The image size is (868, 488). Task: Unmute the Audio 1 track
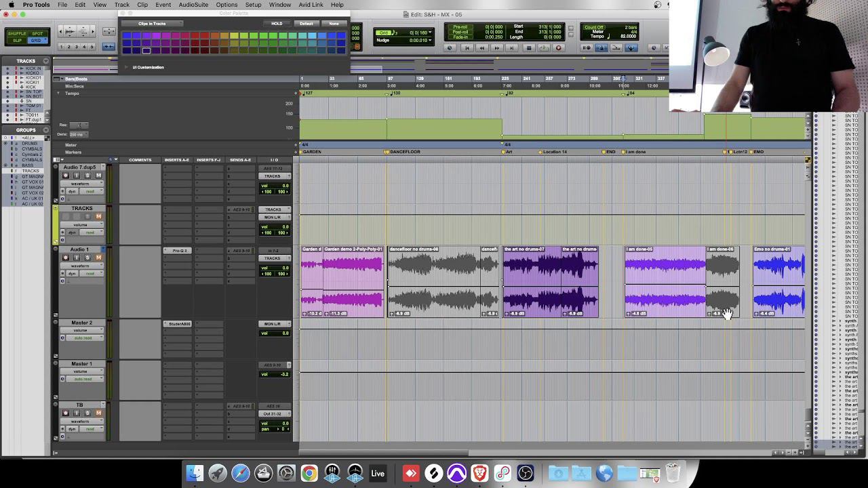98,258
